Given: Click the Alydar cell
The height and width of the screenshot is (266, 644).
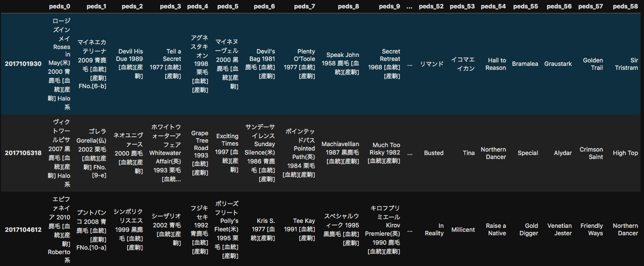Looking at the screenshot, I should 563,153.
